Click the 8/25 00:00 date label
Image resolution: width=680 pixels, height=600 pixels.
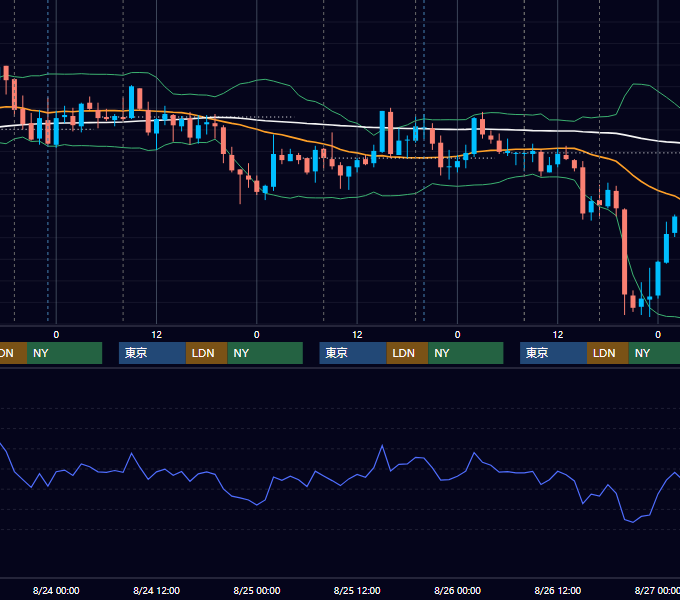(257, 590)
